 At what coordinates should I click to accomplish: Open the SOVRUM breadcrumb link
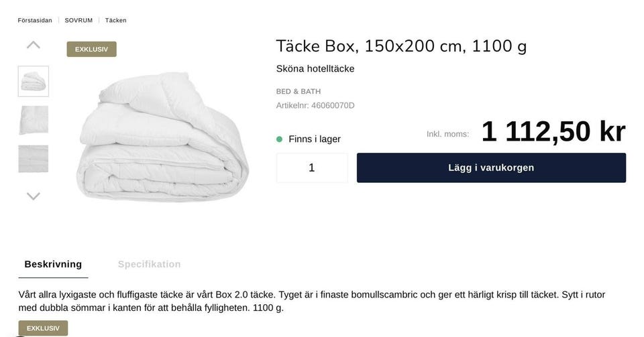point(78,20)
